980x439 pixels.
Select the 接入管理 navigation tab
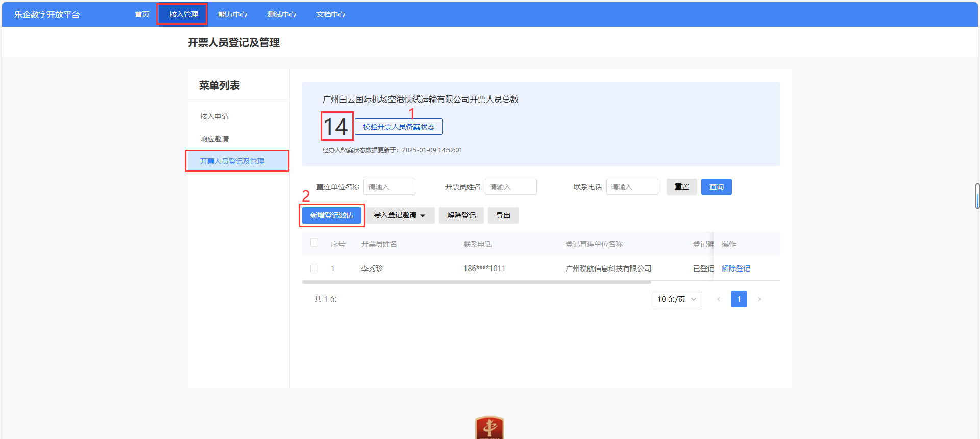(x=184, y=14)
